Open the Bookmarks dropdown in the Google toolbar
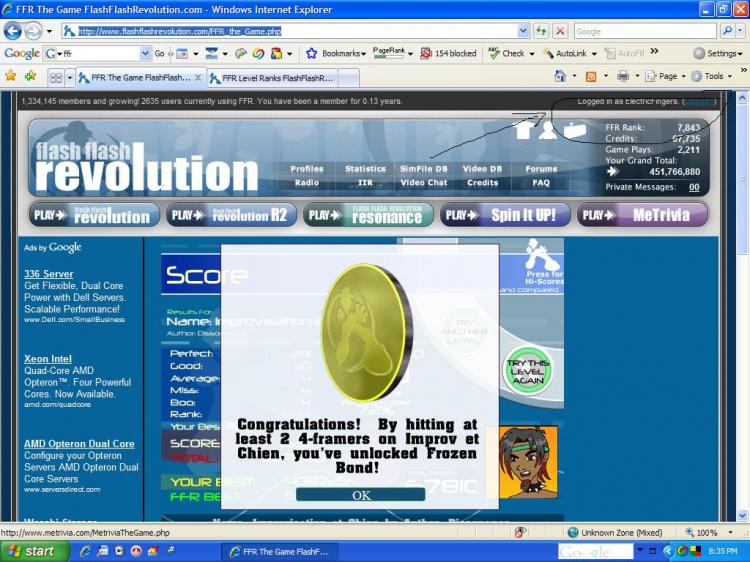This screenshot has width=750, height=562. [x=364, y=54]
